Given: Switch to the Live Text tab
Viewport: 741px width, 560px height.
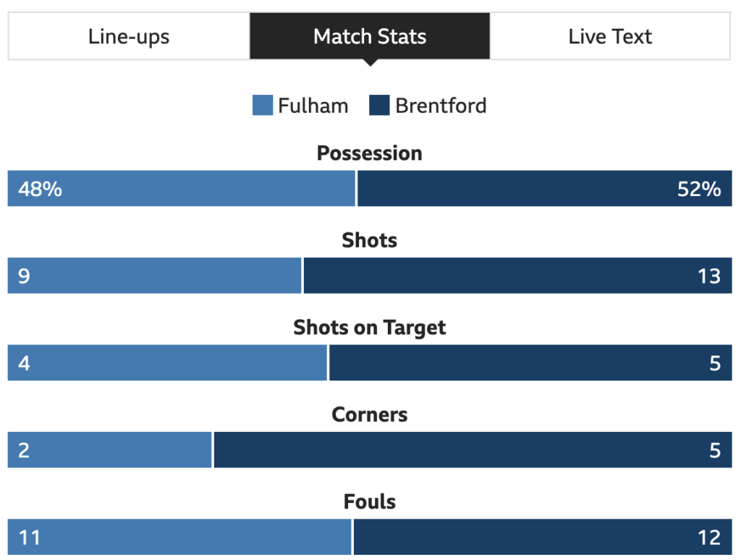Looking at the screenshot, I should tap(610, 36).
